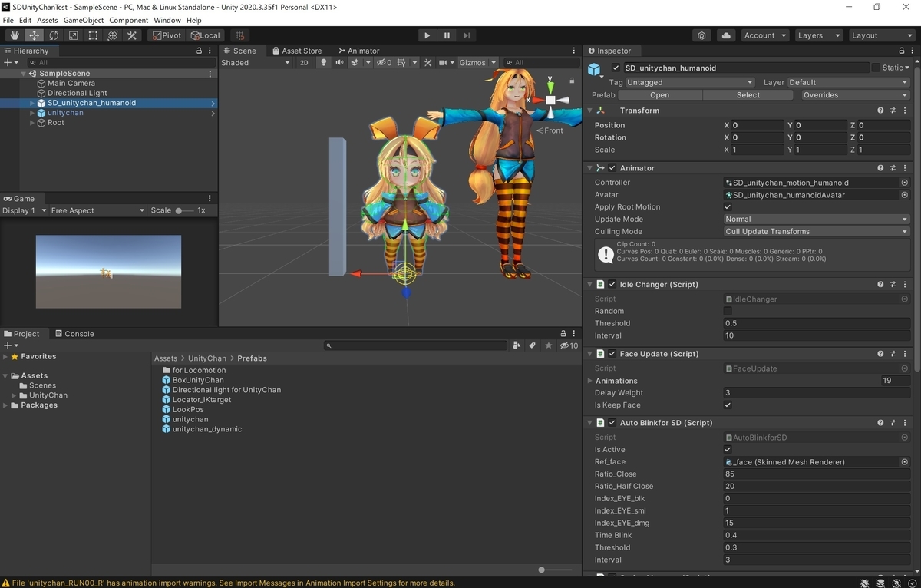Toggle Local handle rotation button
Image resolution: width=921 pixels, height=588 pixels.
click(206, 35)
